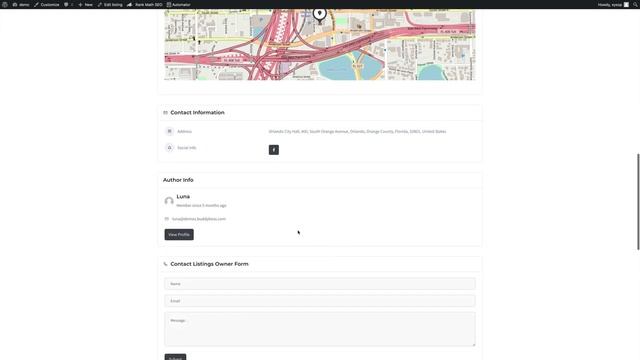Open the Automator admin bar item
The height and width of the screenshot is (360, 640).
coord(178,4)
